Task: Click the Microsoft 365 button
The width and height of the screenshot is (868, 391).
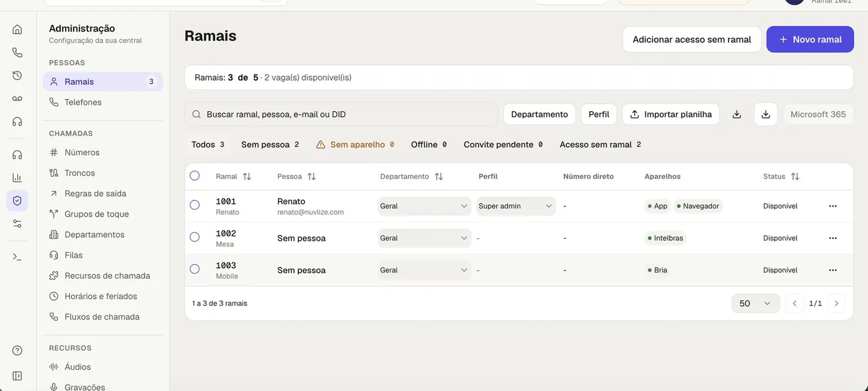Action: 818,114
